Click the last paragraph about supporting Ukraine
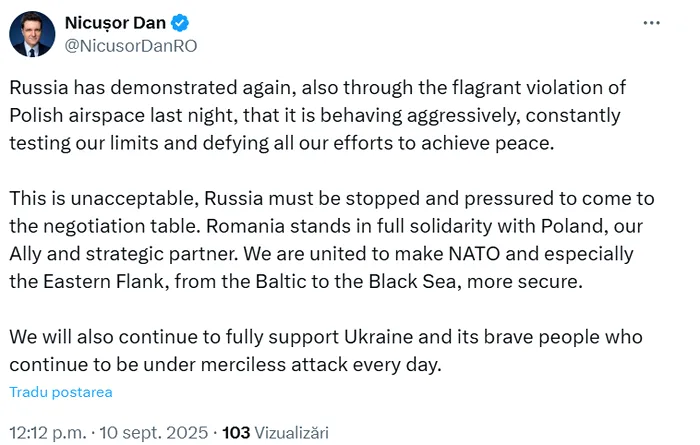This screenshot has width=700, height=445. point(326,350)
